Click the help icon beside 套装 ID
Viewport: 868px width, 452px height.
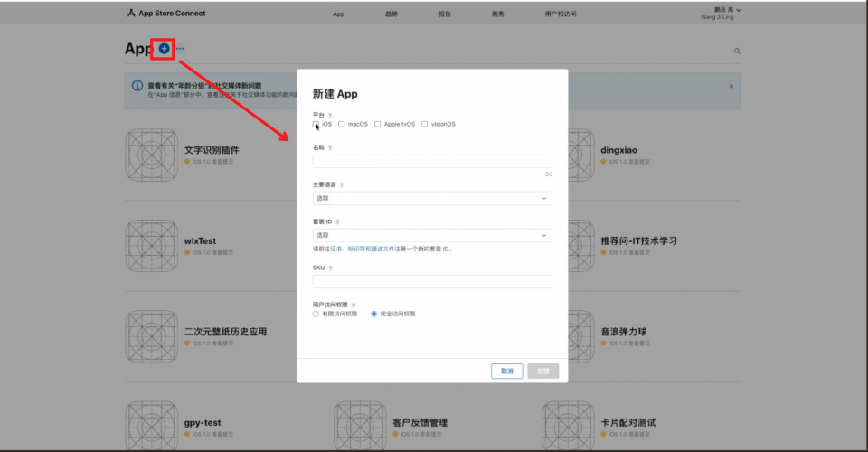tap(337, 221)
